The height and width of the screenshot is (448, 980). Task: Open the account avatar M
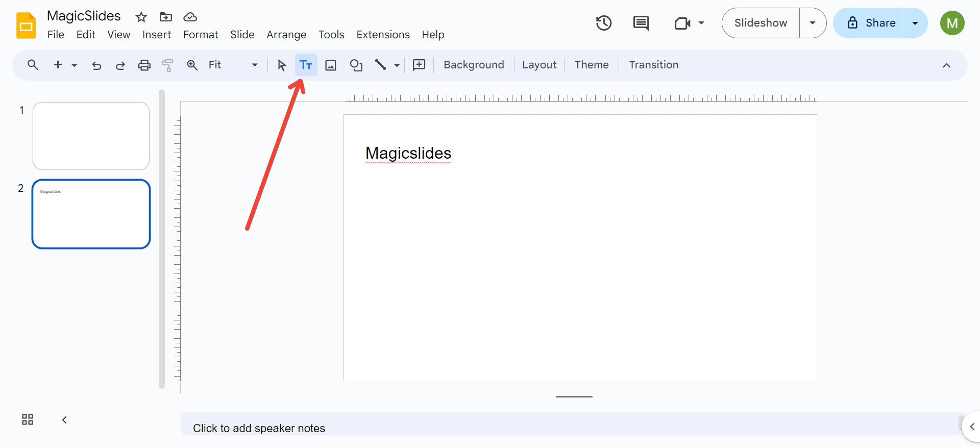point(952,23)
